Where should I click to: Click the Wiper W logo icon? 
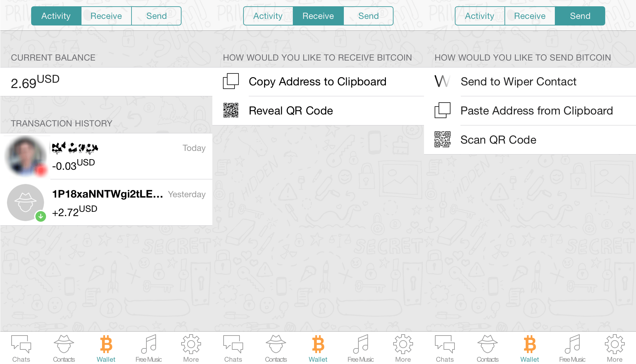442,81
